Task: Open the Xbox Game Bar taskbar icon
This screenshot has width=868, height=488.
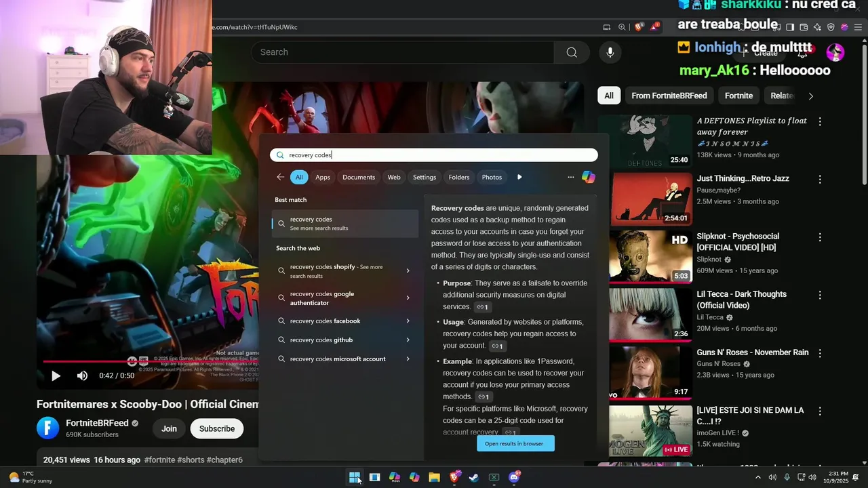Action: 494,477
